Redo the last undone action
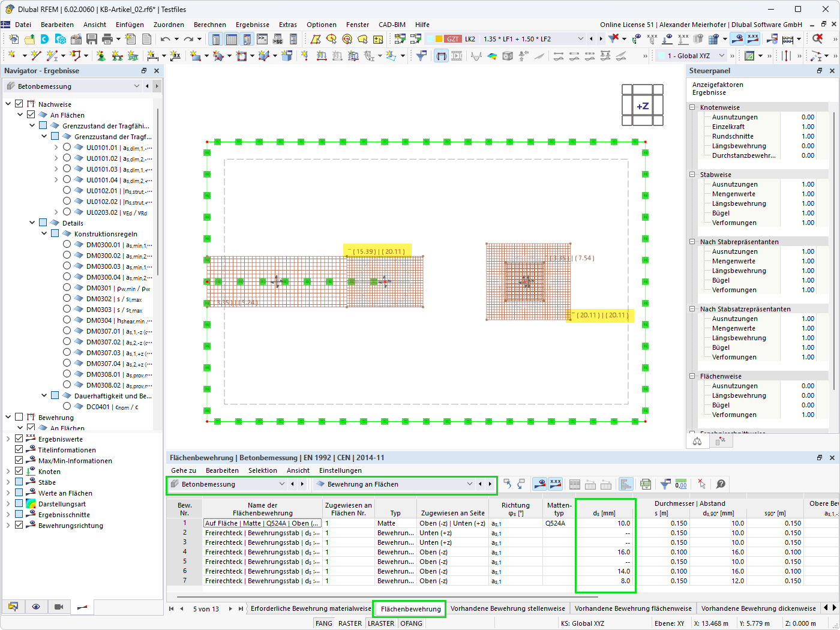Screen dimensions: 840x630 pyautogui.click(x=188, y=39)
